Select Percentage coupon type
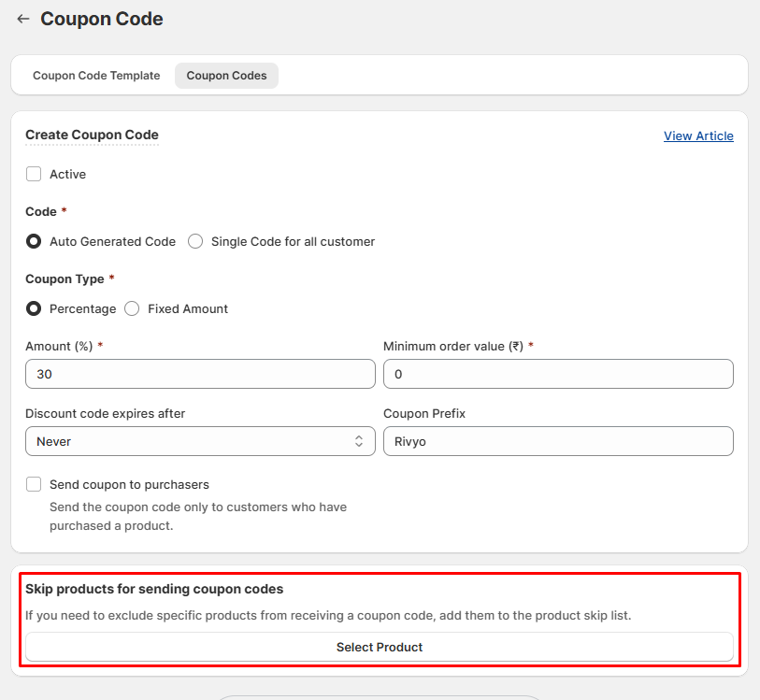 pos(34,308)
